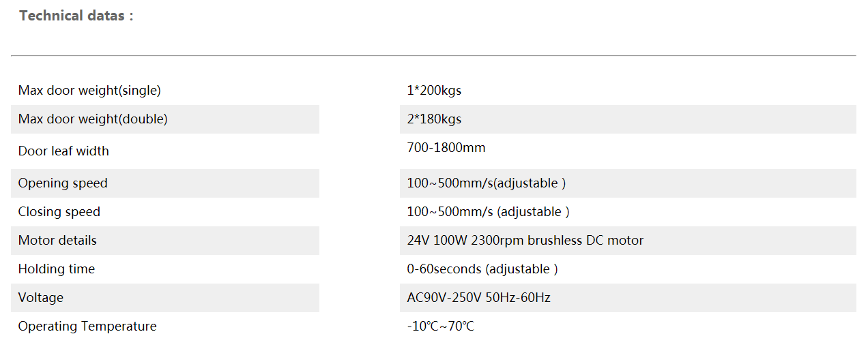This screenshot has width=868, height=349.
Task: Select the 700-1800mm width value
Action: point(446,148)
